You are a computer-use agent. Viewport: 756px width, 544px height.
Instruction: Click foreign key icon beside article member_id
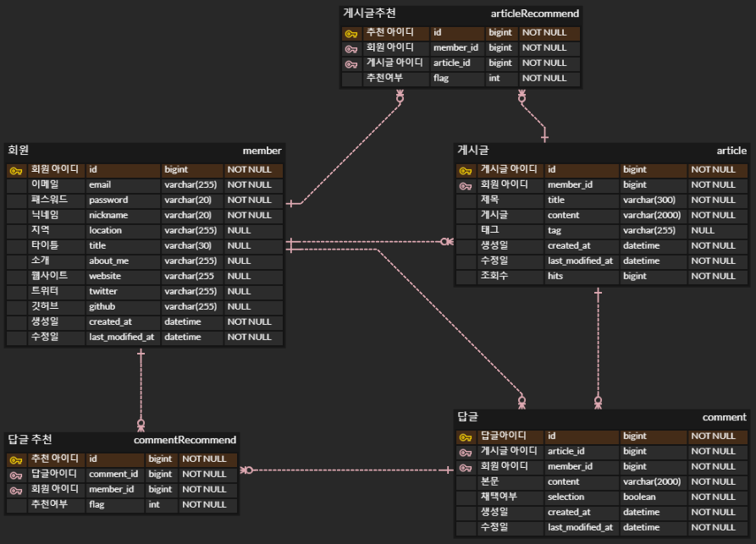(466, 186)
